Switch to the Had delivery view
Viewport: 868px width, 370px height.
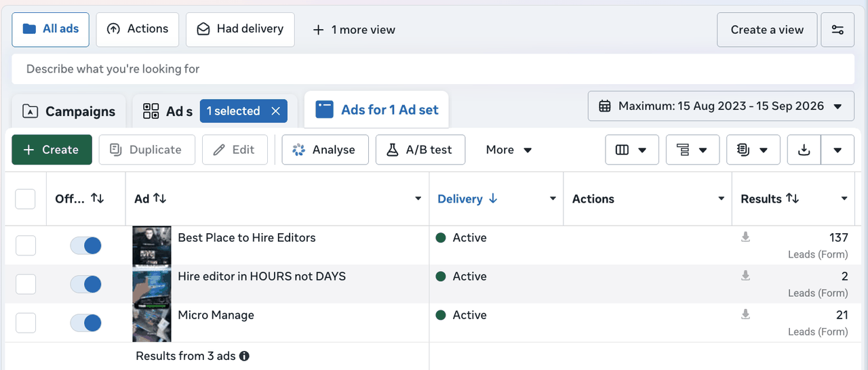click(x=240, y=29)
